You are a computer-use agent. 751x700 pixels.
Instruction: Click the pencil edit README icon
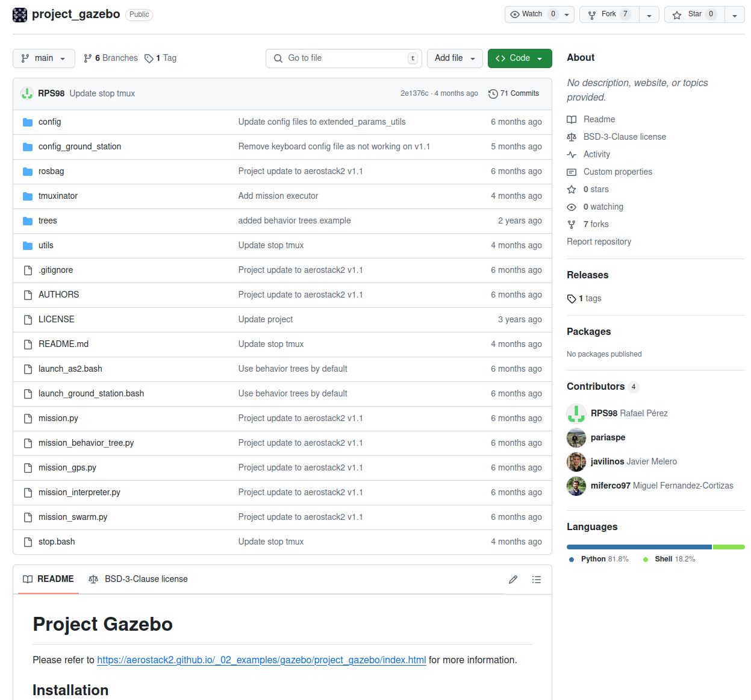[513, 580]
